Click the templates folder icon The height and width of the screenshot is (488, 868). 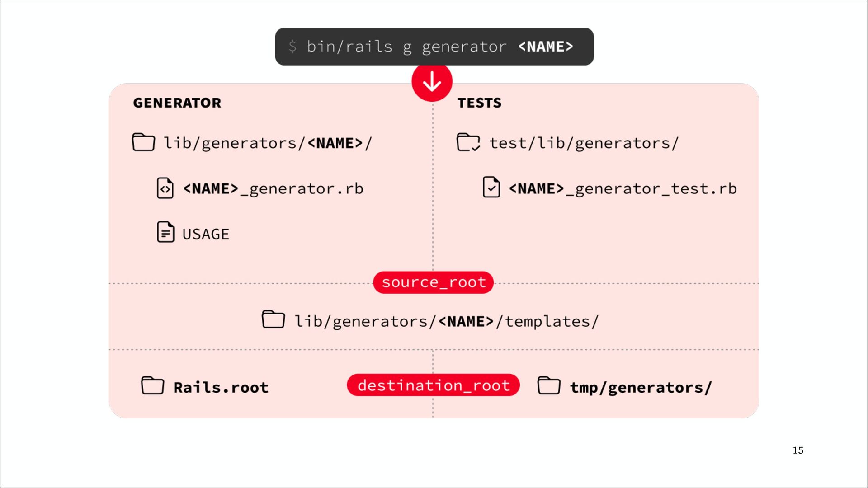pos(274,319)
